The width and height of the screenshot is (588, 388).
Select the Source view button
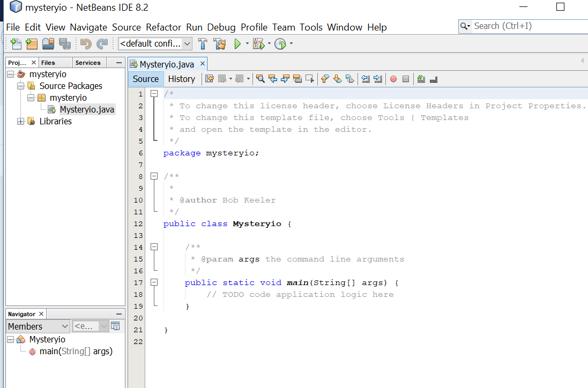[x=145, y=79]
